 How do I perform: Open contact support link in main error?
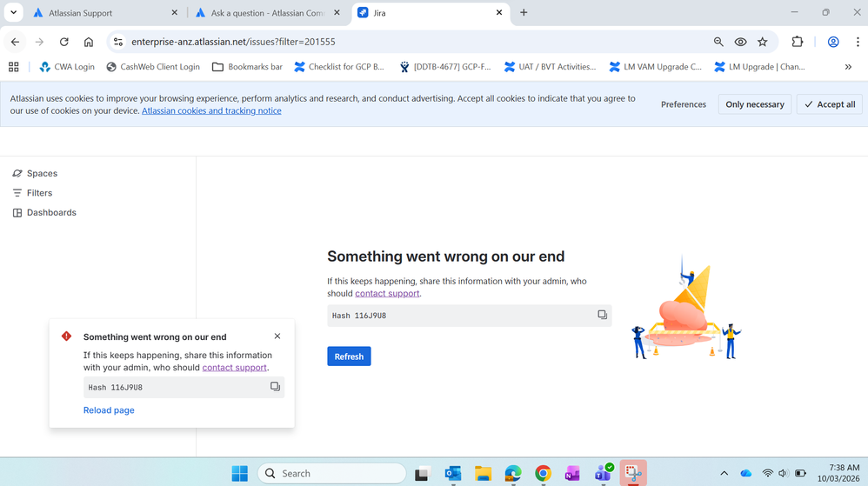tap(387, 293)
